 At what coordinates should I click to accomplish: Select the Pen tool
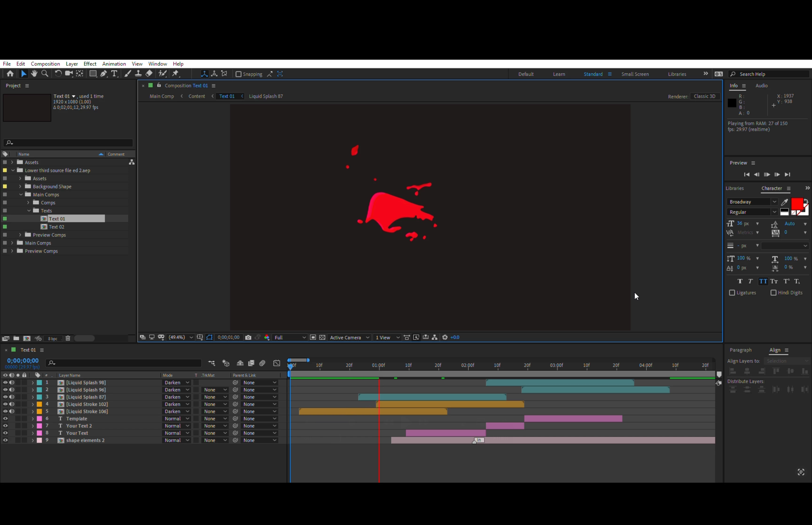104,74
